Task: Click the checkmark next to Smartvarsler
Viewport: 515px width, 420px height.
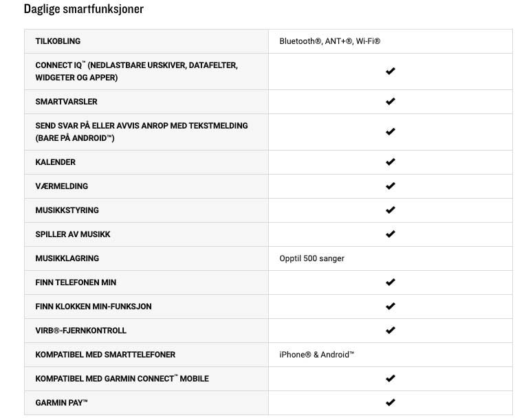Action: click(390, 102)
